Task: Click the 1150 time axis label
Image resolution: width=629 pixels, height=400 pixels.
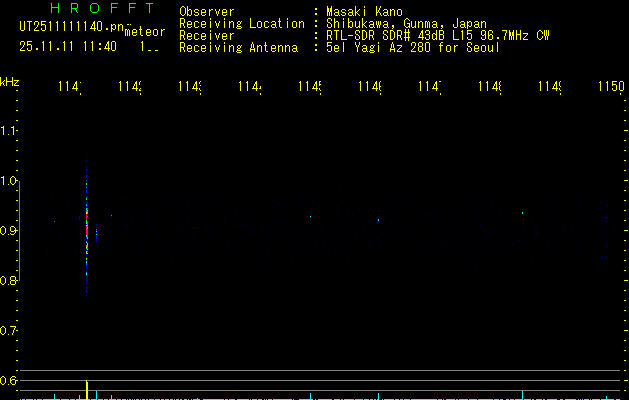Action: pos(611,86)
